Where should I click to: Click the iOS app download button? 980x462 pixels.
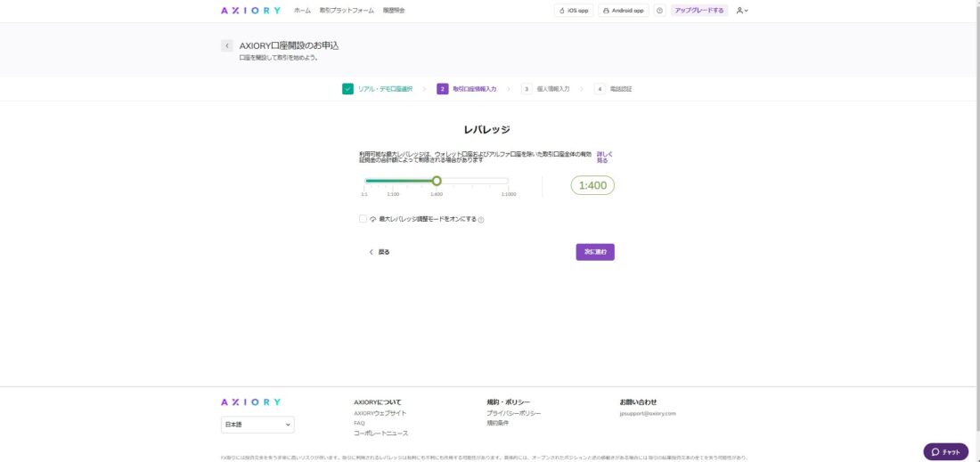[x=573, y=11]
